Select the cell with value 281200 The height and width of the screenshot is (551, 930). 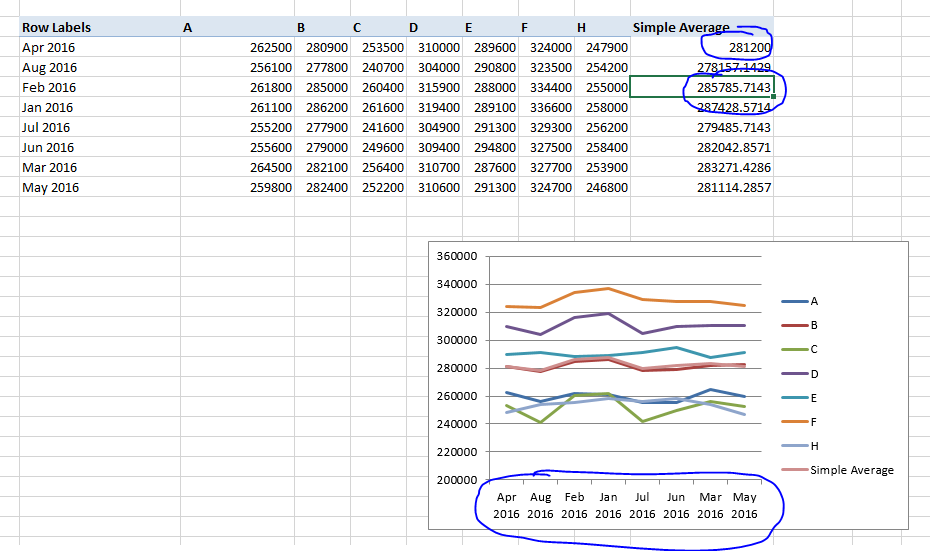pos(749,47)
